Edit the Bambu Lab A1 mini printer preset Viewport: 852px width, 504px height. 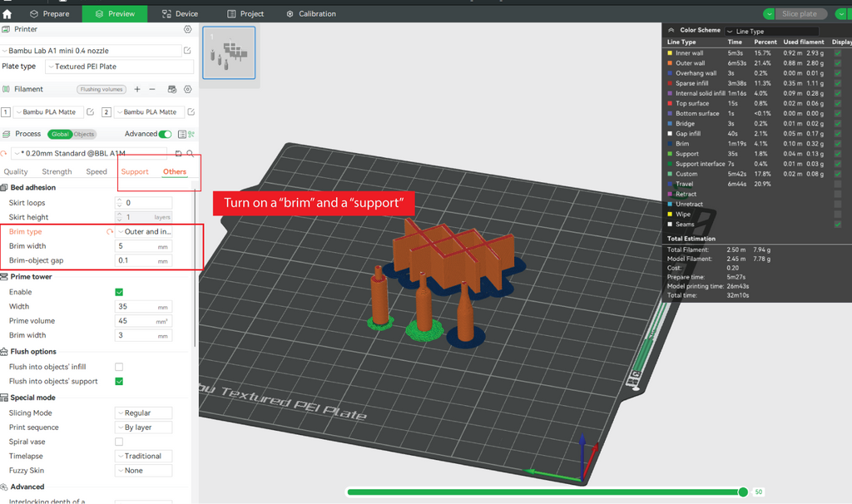tap(187, 51)
